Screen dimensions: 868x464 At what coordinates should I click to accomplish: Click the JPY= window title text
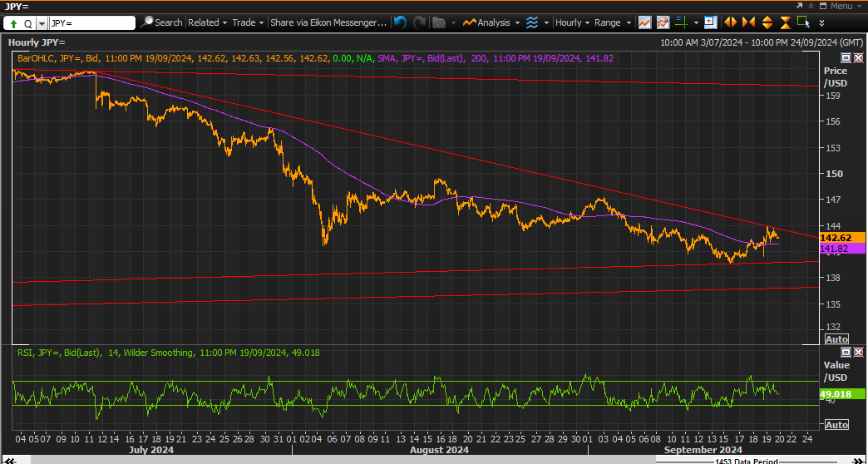click(x=18, y=6)
